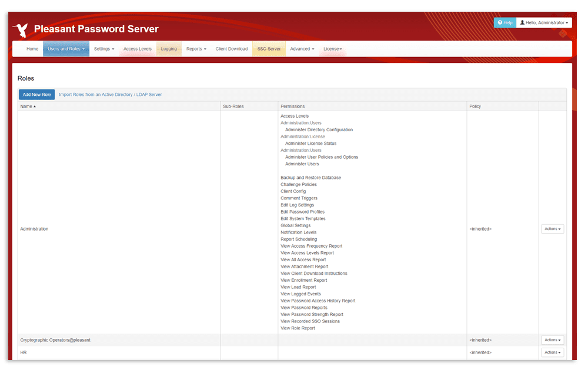This screenshot has height=373, width=588.
Task: Open the Logging nav item
Action: [x=169, y=49]
